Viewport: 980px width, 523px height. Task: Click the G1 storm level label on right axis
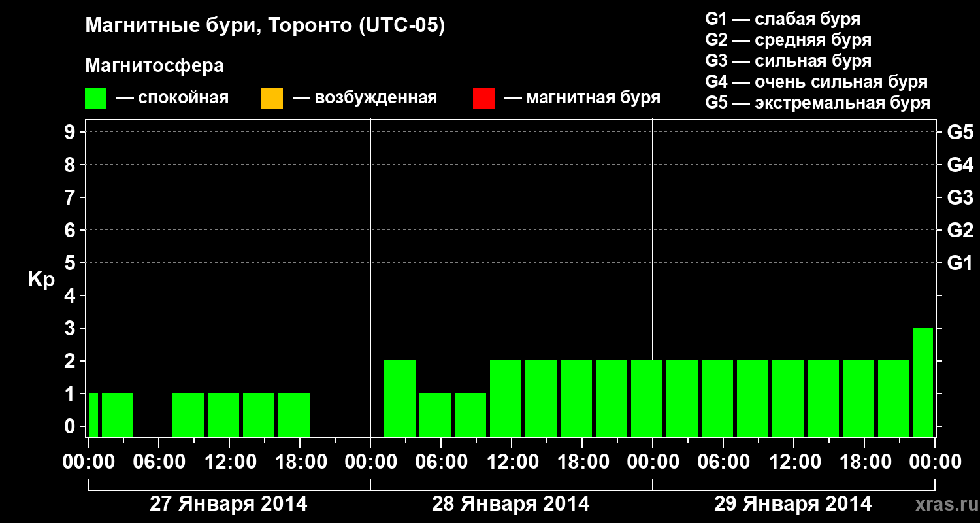coord(960,263)
